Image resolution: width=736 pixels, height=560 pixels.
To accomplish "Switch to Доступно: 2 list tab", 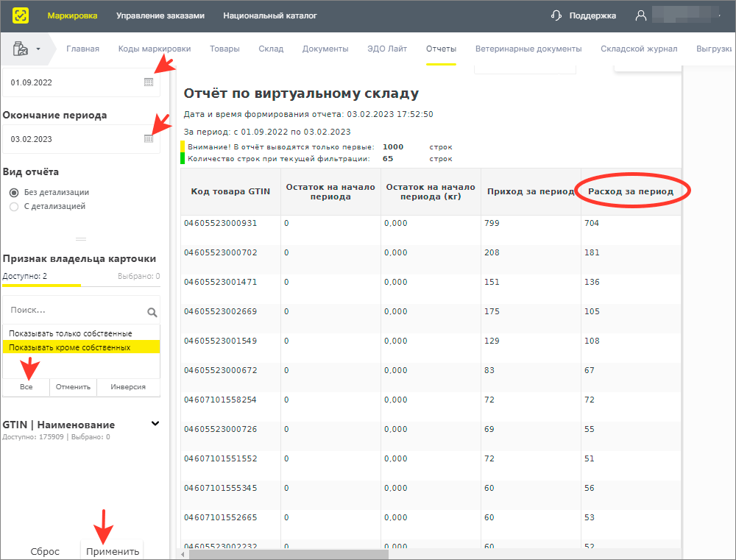I will point(25,276).
